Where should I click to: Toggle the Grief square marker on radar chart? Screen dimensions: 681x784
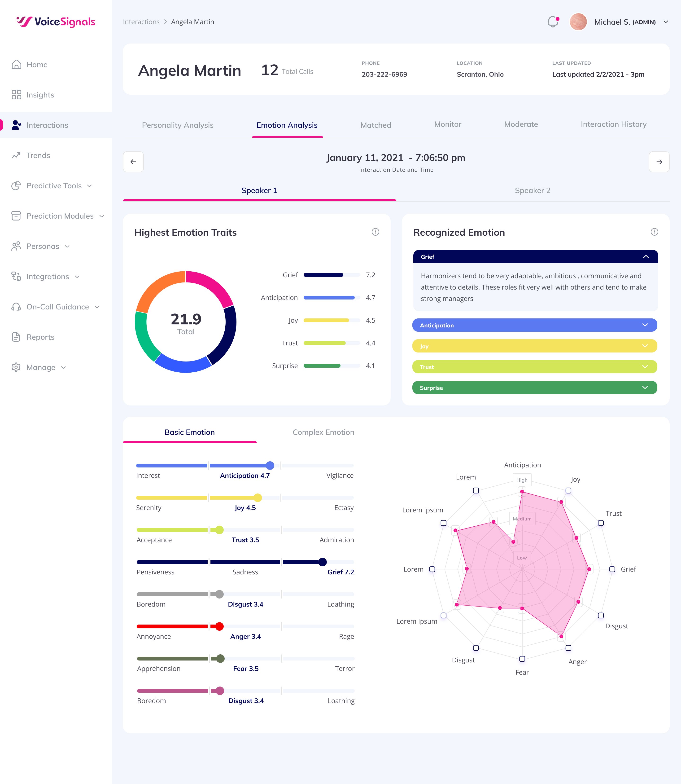point(612,569)
